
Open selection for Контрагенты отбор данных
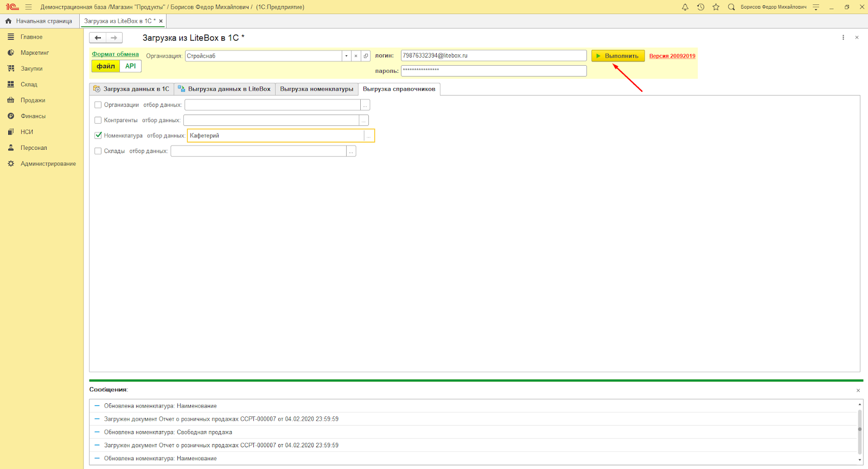[364, 120]
